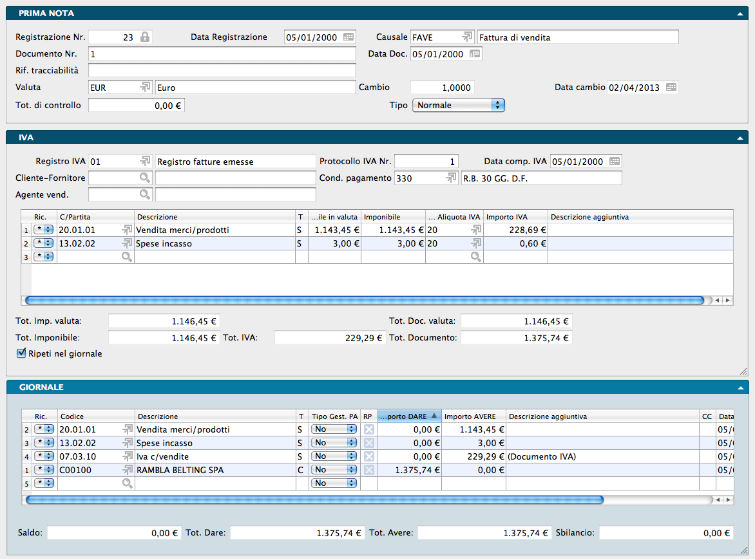
Task: Click the Agente vend. search magnifier icon
Action: [x=145, y=194]
